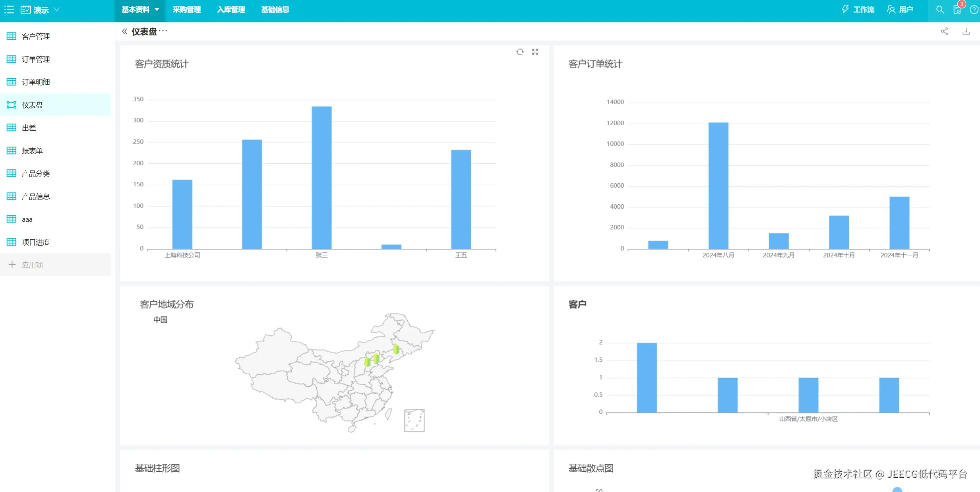Click the 工作流 button in top bar
980x492 pixels.
[x=858, y=10]
